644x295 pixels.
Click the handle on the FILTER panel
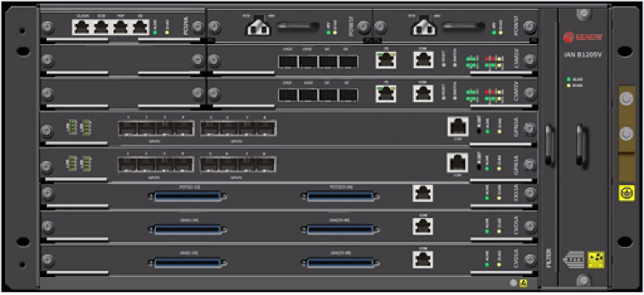(549, 145)
